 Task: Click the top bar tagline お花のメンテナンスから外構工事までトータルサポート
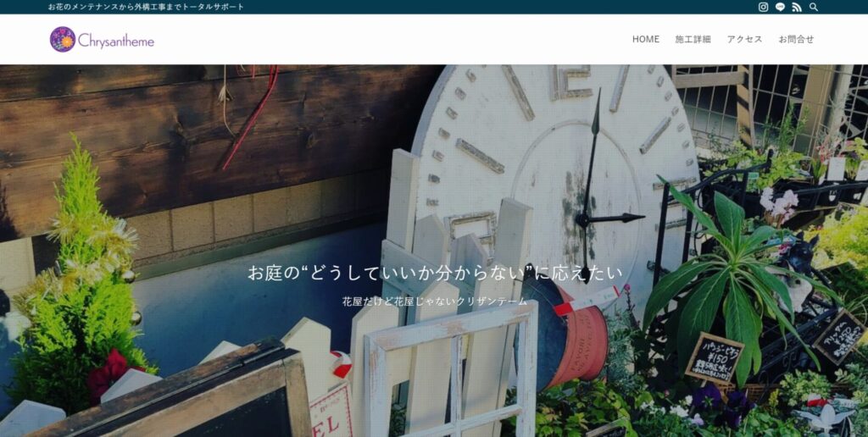coord(146,7)
